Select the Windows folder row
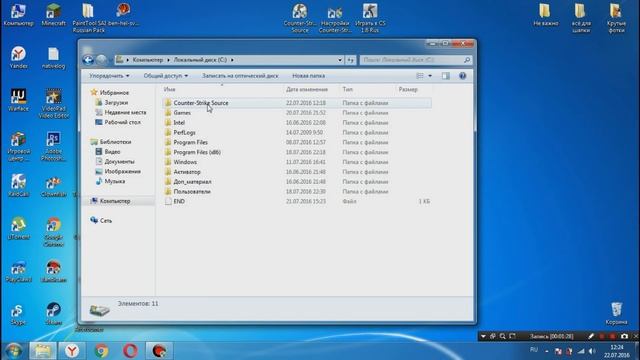Image resolution: width=640 pixels, height=360 pixels. coord(296,162)
